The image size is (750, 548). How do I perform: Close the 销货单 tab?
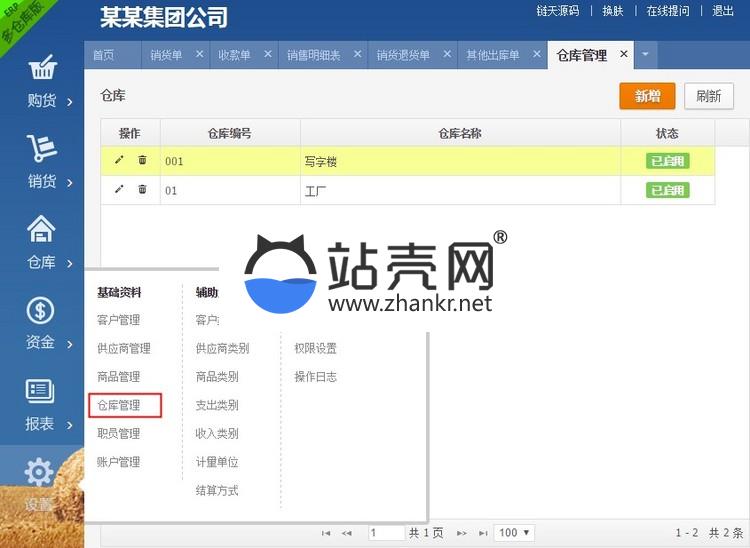pos(200,54)
